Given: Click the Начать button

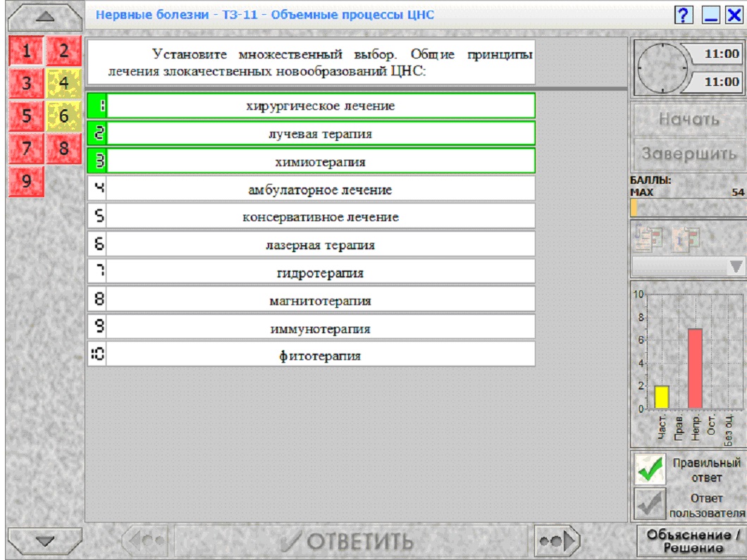Looking at the screenshot, I should (x=689, y=119).
